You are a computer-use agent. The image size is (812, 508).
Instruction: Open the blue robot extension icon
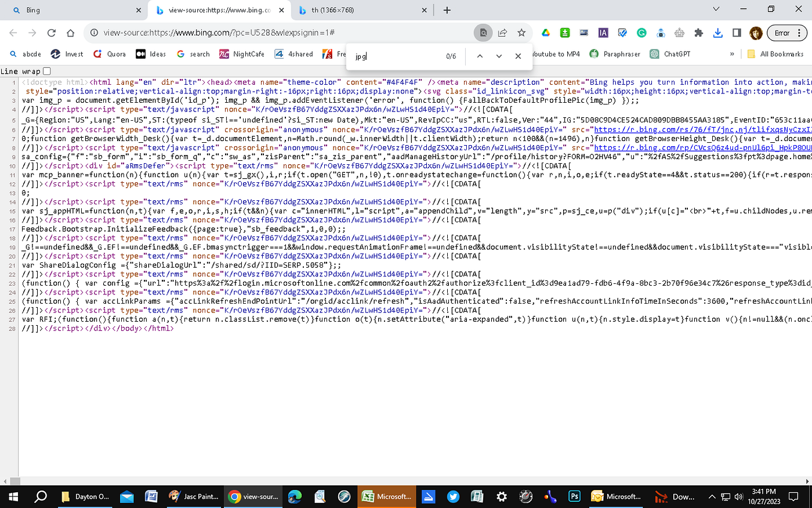click(661, 33)
